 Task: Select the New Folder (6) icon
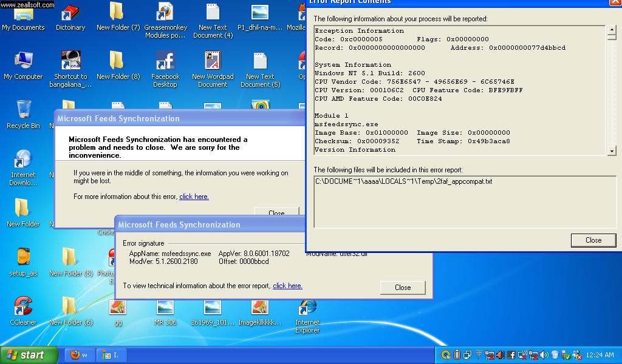click(70, 311)
